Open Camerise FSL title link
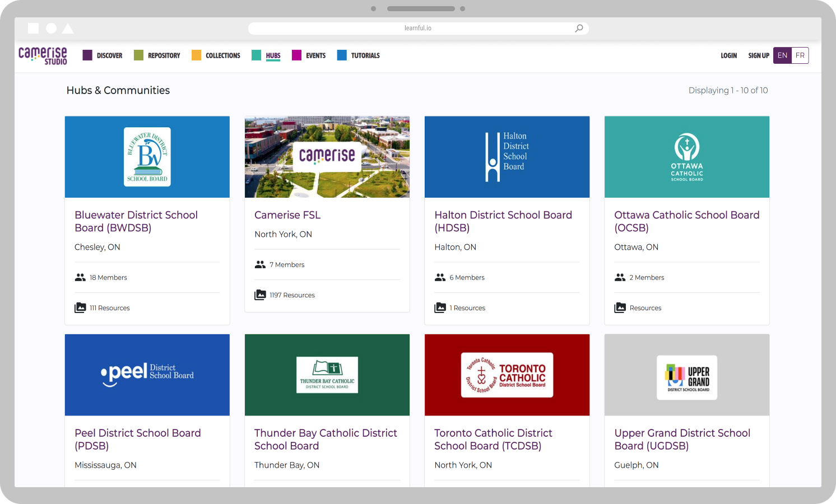The height and width of the screenshot is (504, 836). click(x=287, y=215)
